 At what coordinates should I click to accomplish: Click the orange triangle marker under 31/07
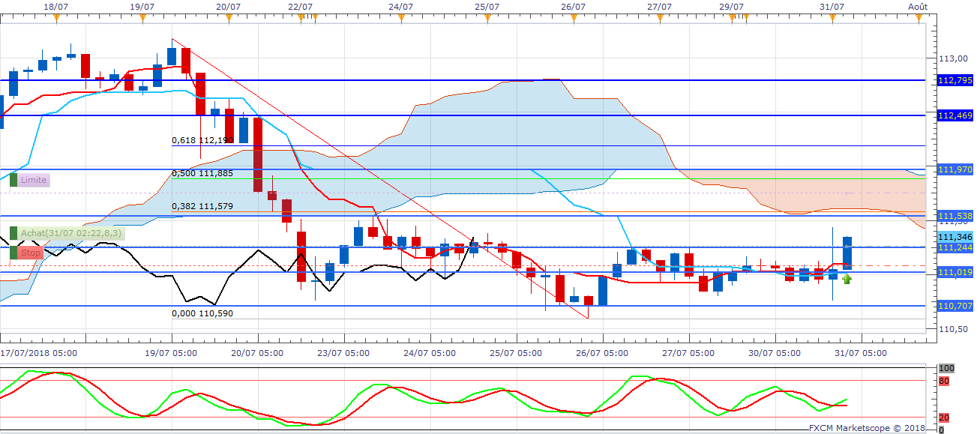832,19
